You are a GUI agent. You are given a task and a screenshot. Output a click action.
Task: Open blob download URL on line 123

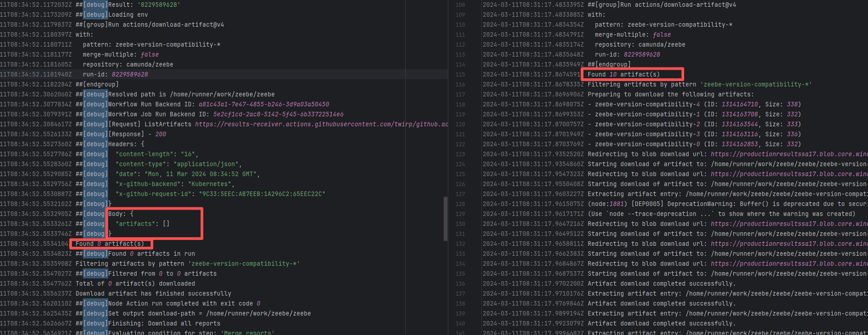point(789,154)
